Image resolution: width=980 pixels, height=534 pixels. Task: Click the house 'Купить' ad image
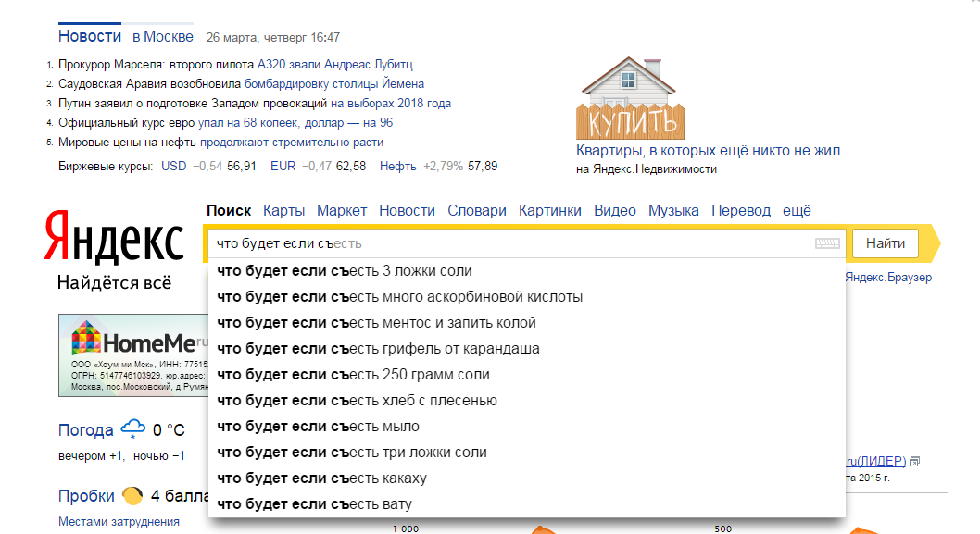[630, 98]
